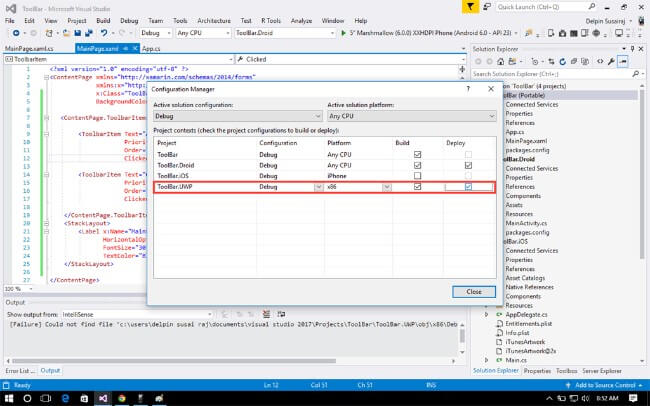Click the View Code icon in Solution Explorer
This screenshot has height=406, width=650.
[x=600, y=61]
